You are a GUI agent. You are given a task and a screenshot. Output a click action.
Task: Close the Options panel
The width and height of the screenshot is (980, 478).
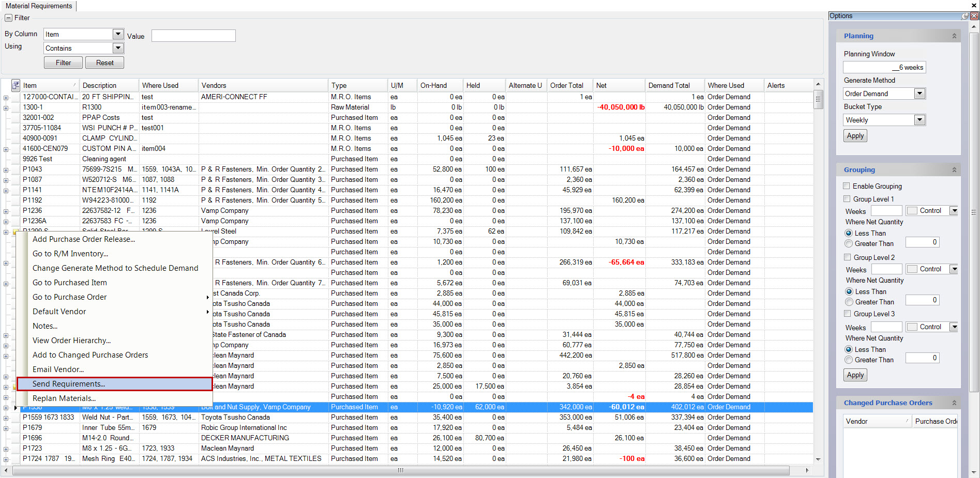pos(974,16)
